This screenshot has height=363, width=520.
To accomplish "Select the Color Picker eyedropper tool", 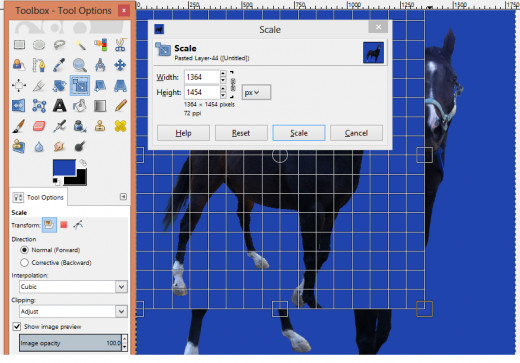I will click(x=59, y=65).
